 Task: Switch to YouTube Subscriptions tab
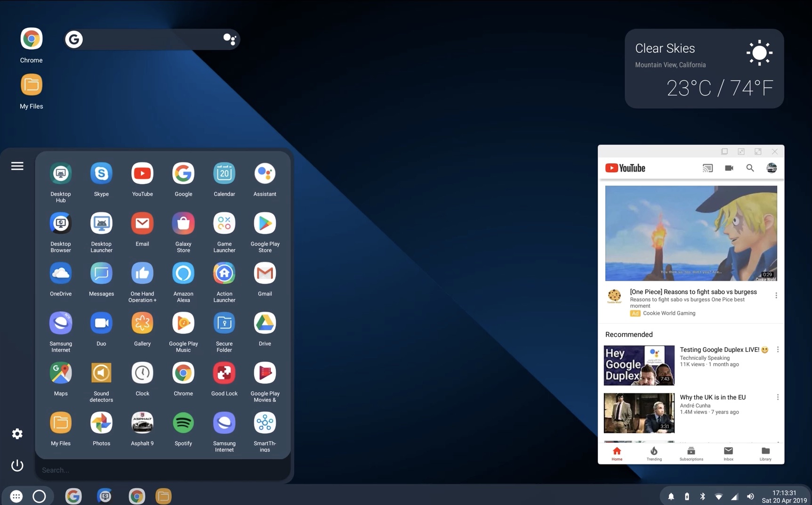click(691, 454)
